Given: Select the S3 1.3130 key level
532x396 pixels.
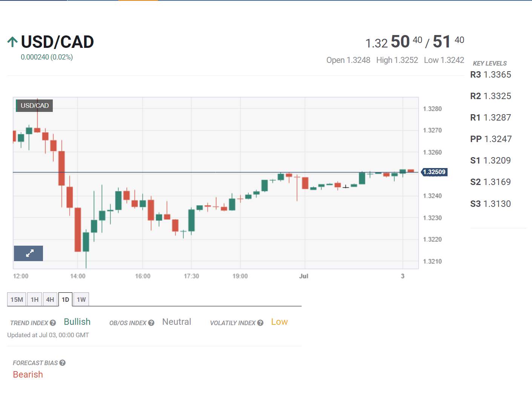Looking at the screenshot, I should tap(491, 204).
